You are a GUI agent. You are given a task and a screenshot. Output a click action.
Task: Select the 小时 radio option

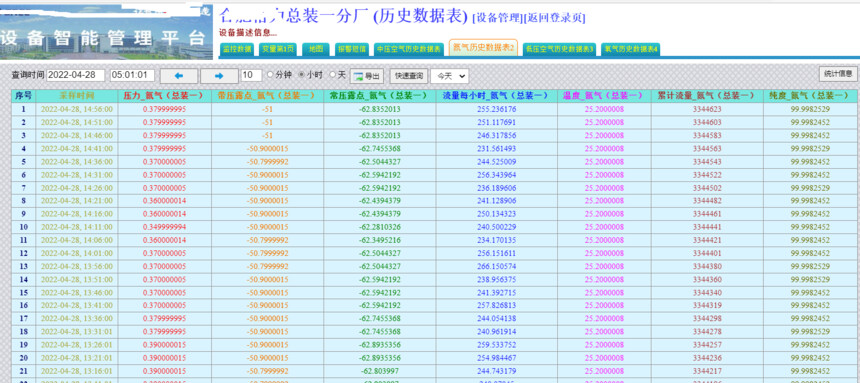(x=301, y=75)
